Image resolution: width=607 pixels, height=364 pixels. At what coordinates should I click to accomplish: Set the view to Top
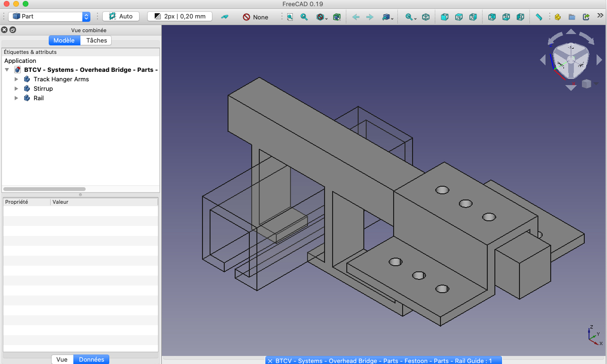pyautogui.click(x=459, y=17)
